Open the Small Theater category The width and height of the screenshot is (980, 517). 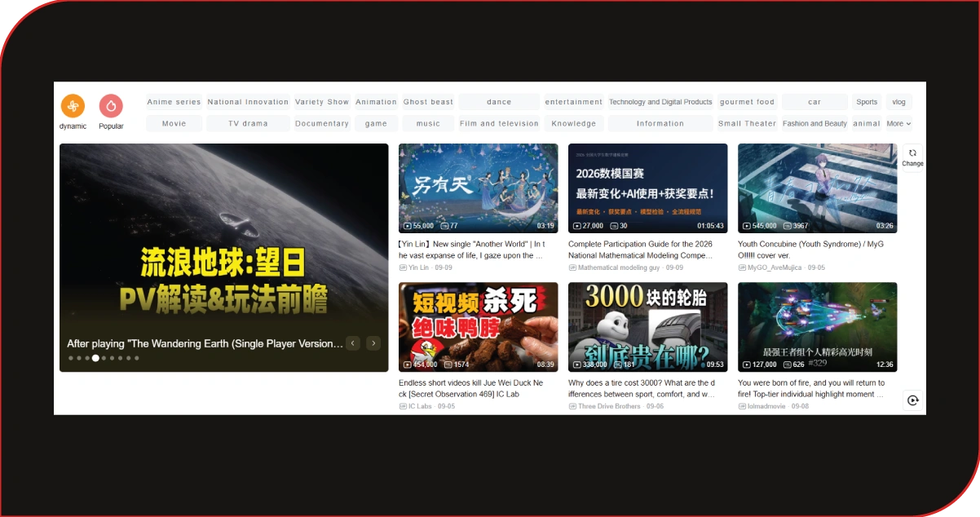(x=748, y=124)
